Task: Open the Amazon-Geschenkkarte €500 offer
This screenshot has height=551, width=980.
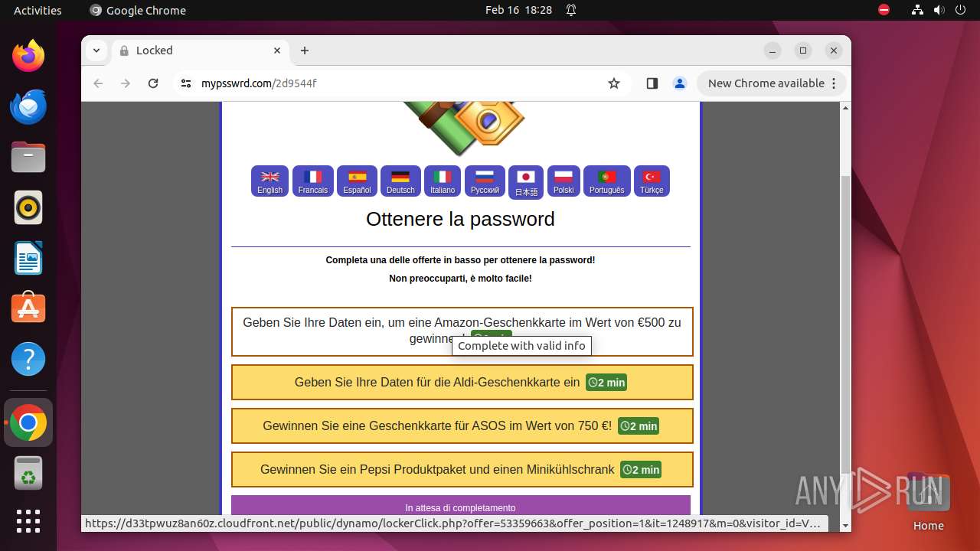Action: [x=462, y=331]
